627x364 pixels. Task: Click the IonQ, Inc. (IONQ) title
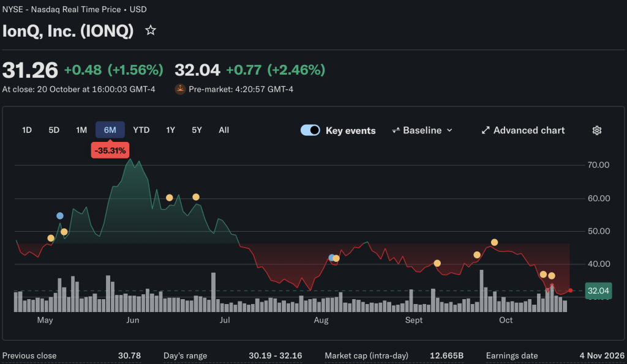click(68, 31)
